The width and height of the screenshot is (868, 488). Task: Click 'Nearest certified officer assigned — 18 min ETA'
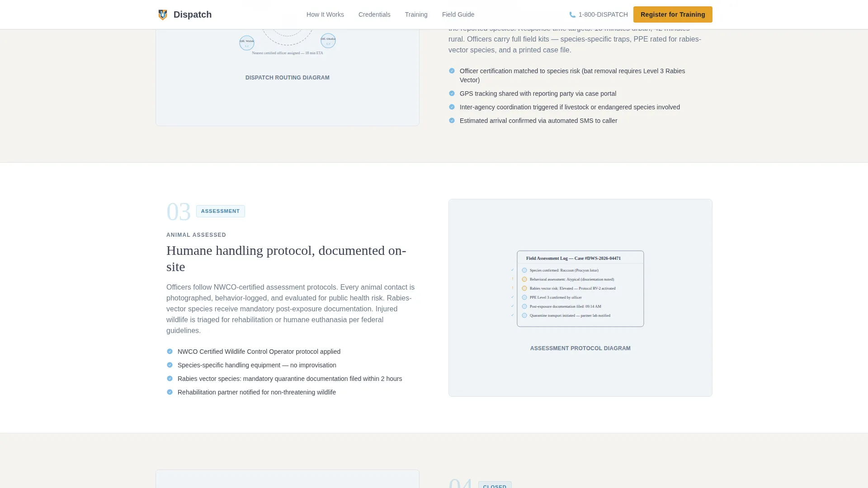click(x=288, y=53)
